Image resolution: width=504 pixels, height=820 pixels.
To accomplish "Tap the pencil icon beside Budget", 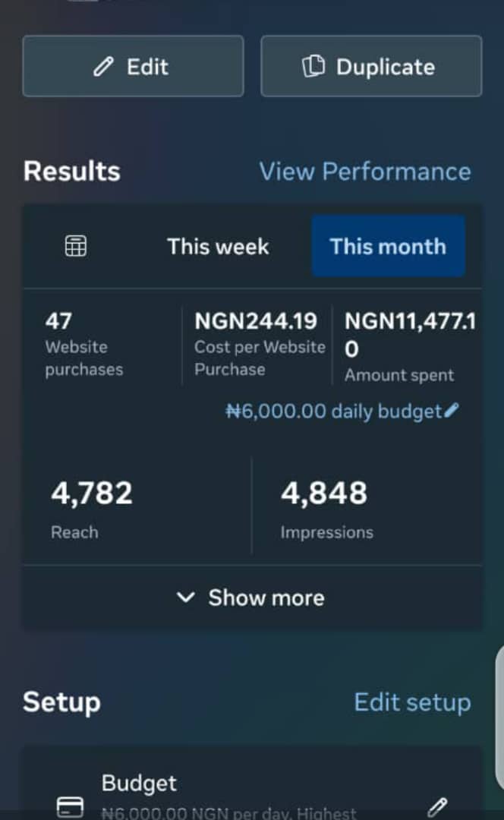I will (437, 807).
